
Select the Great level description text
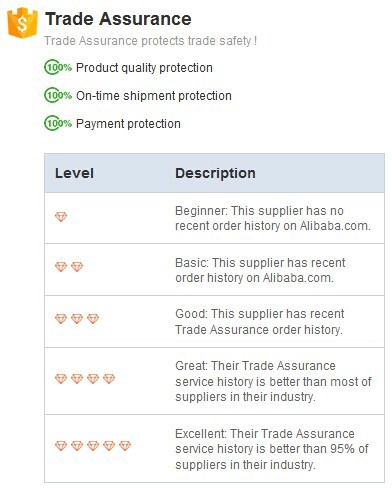(273, 381)
